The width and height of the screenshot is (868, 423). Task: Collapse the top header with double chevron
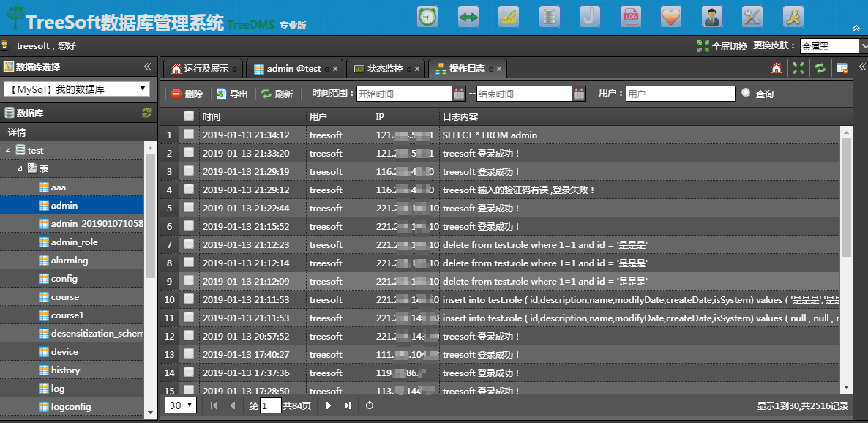856,29
